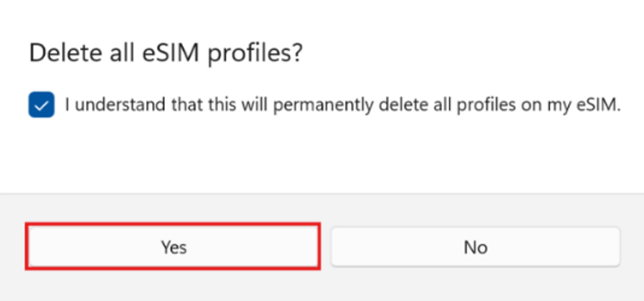The width and height of the screenshot is (644, 301).
Task: Click the 'Delete all eSIM profiles?' heading
Action: (166, 53)
